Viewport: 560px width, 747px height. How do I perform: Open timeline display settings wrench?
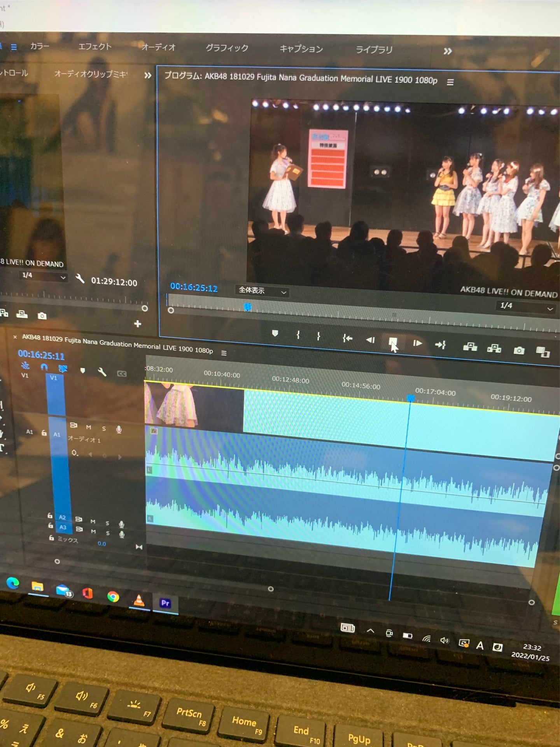(102, 372)
